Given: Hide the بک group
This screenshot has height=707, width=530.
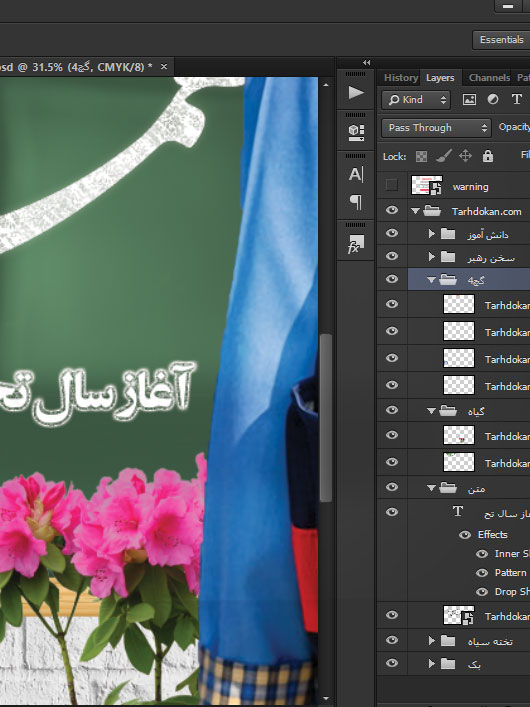Looking at the screenshot, I should tap(392, 663).
